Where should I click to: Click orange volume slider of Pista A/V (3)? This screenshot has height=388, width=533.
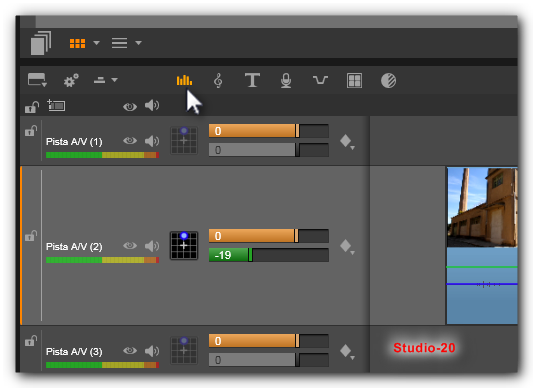point(269,341)
